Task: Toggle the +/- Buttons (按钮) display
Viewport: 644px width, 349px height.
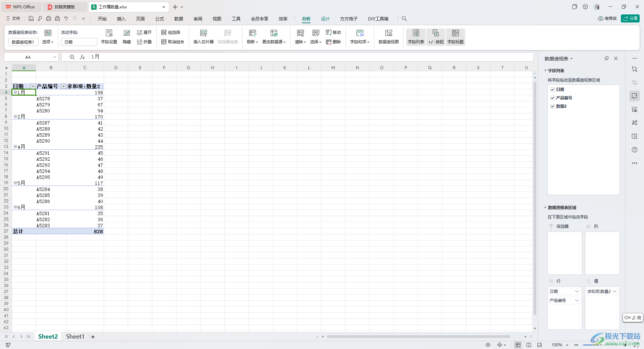Action: pyautogui.click(x=436, y=37)
